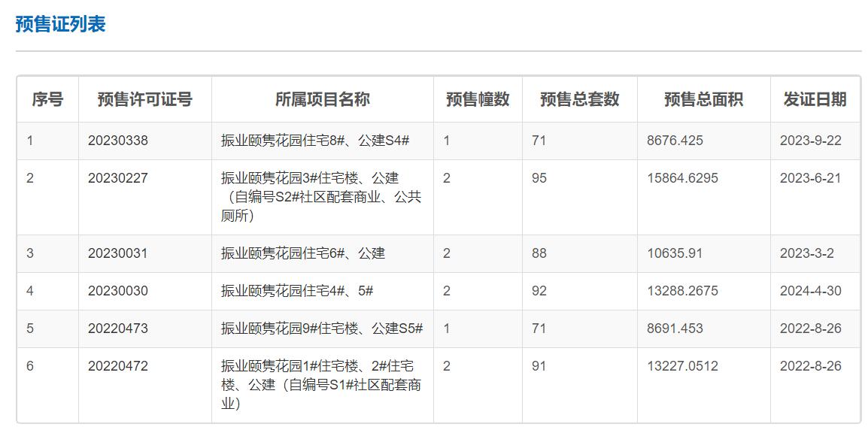
Task: Select permit number 20220472
Action: 118,366
